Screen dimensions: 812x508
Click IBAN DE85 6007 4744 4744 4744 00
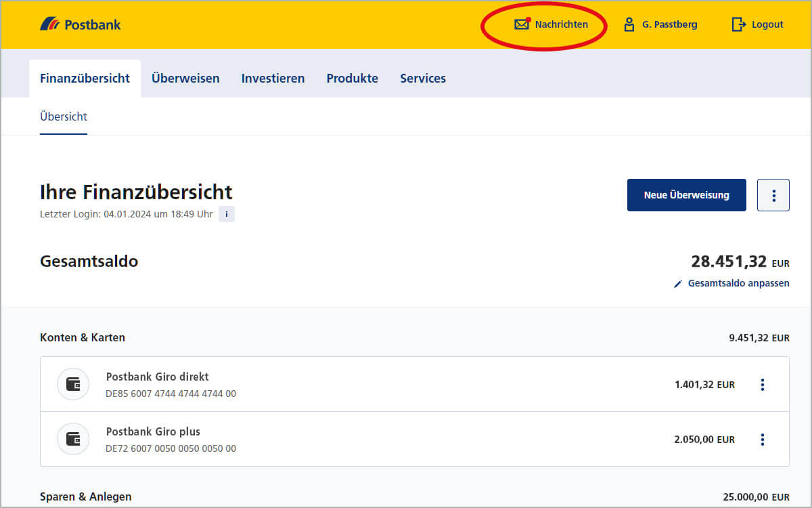click(x=171, y=394)
